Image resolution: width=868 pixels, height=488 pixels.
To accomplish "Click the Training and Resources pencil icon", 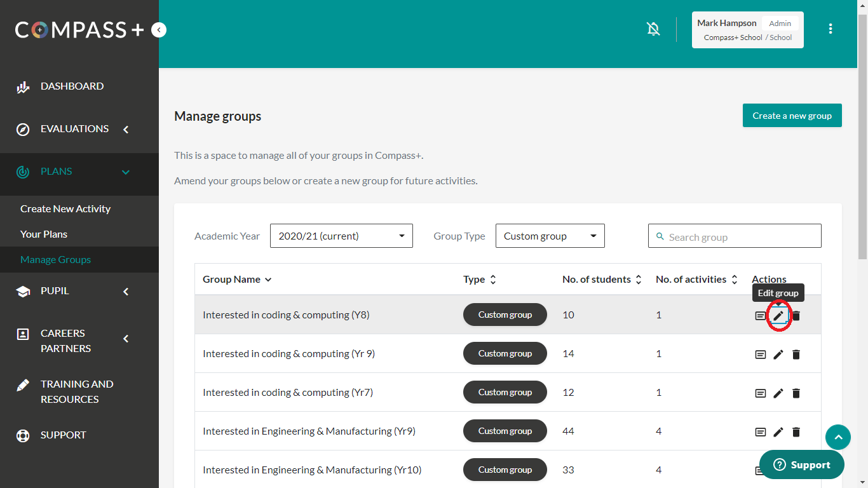I will pos(23,385).
